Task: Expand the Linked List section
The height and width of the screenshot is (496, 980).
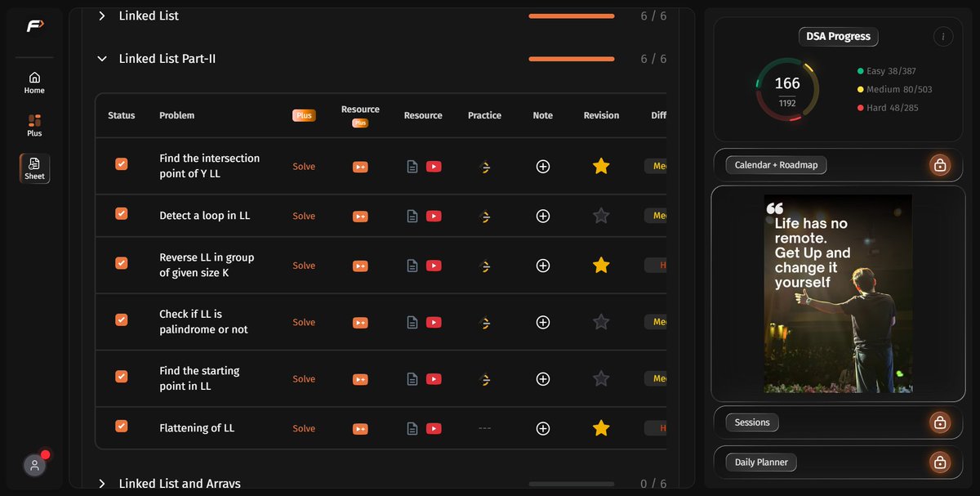Action: click(102, 16)
